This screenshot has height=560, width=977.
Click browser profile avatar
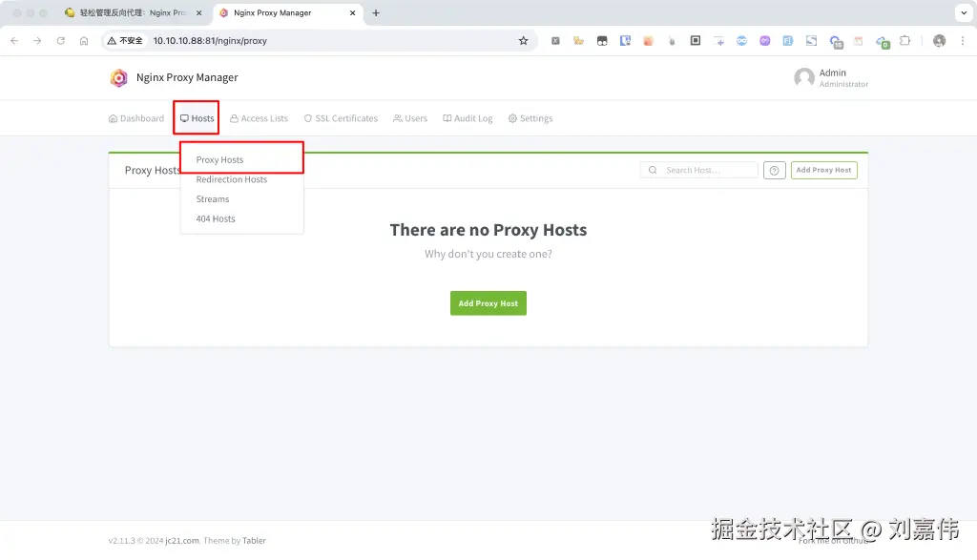tap(940, 40)
